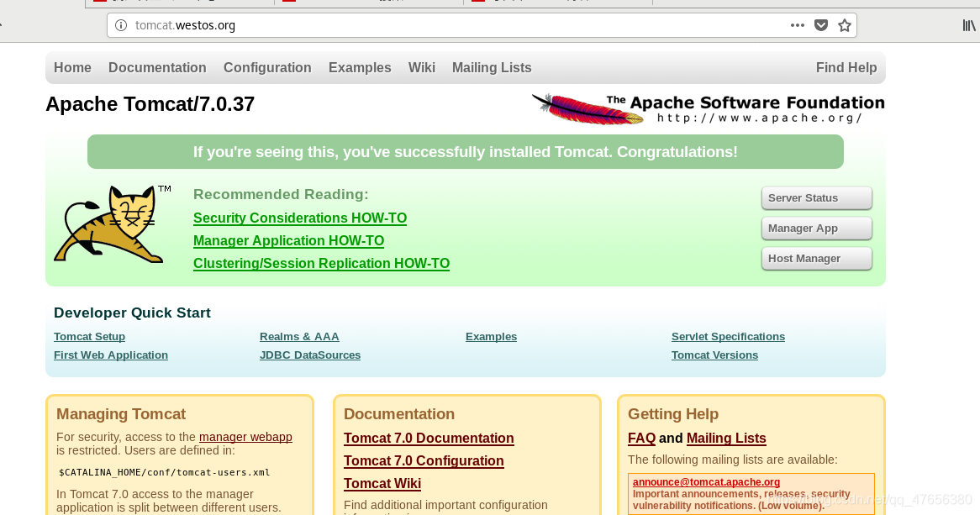Open the Tomcat Versions link
This screenshot has height=515, width=980.
coord(715,355)
